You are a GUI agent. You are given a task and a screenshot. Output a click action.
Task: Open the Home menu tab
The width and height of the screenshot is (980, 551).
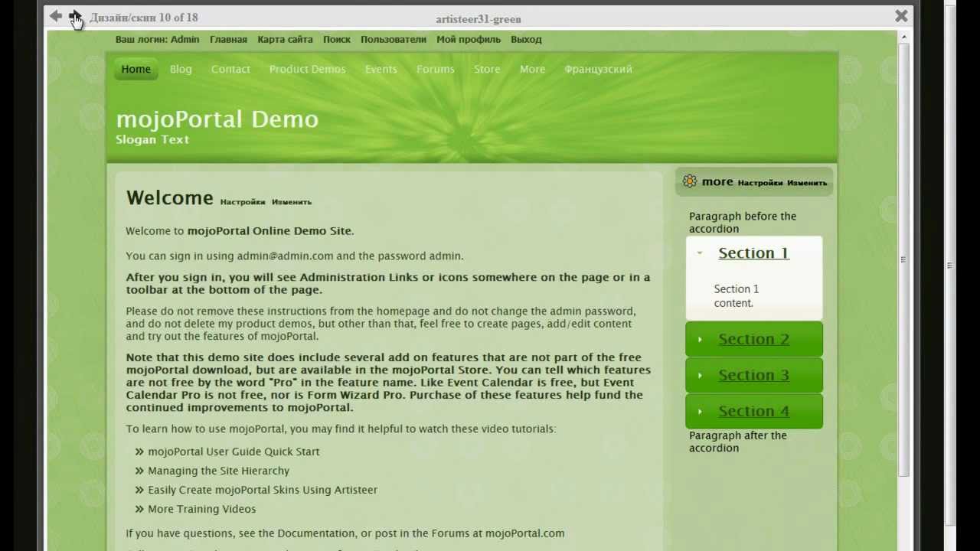136,69
